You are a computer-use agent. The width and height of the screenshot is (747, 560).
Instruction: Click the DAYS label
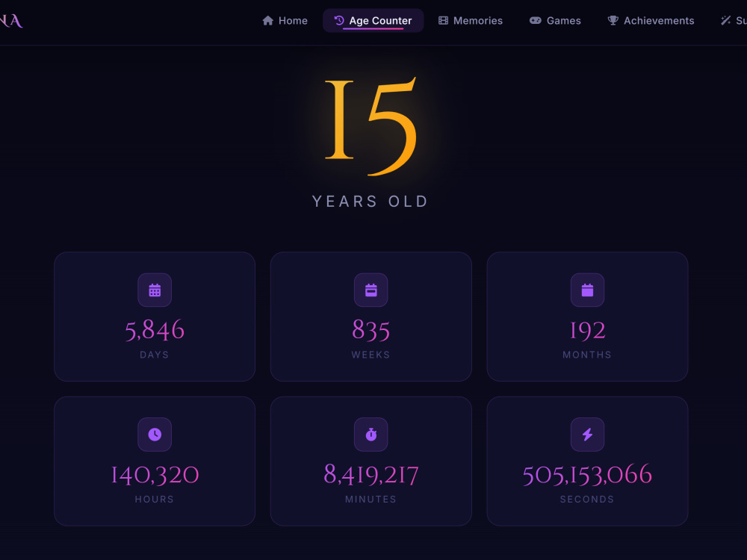point(155,355)
